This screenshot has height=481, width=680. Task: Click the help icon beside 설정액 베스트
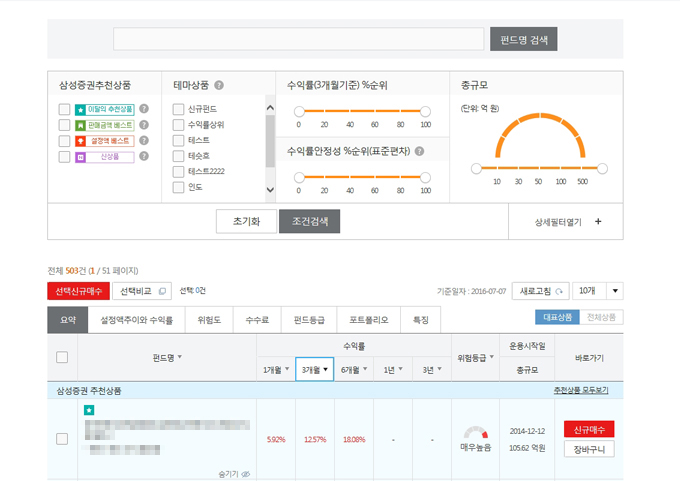pyautogui.click(x=144, y=141)
